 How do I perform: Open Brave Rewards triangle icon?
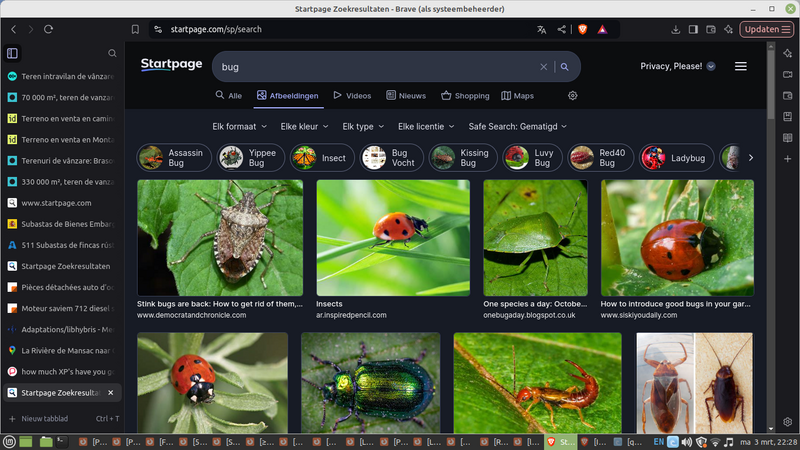602,30
